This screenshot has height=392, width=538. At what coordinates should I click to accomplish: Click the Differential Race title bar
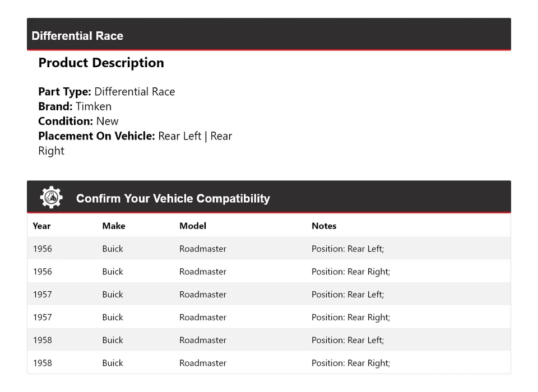point(77,36)
